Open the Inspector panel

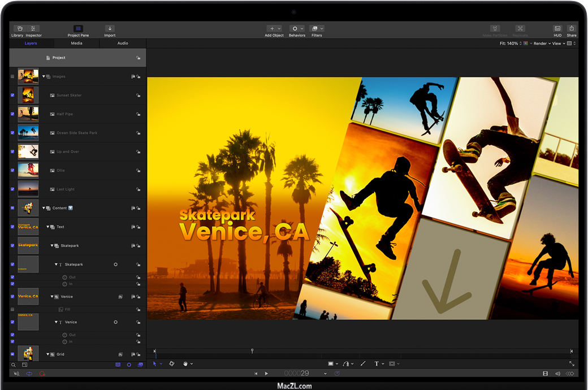[x=33, y=29]
